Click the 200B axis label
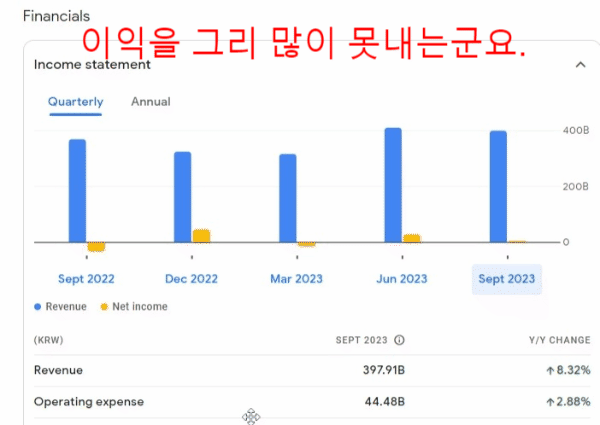The width and height of the screenshot is (600, 425). (576, 187)
